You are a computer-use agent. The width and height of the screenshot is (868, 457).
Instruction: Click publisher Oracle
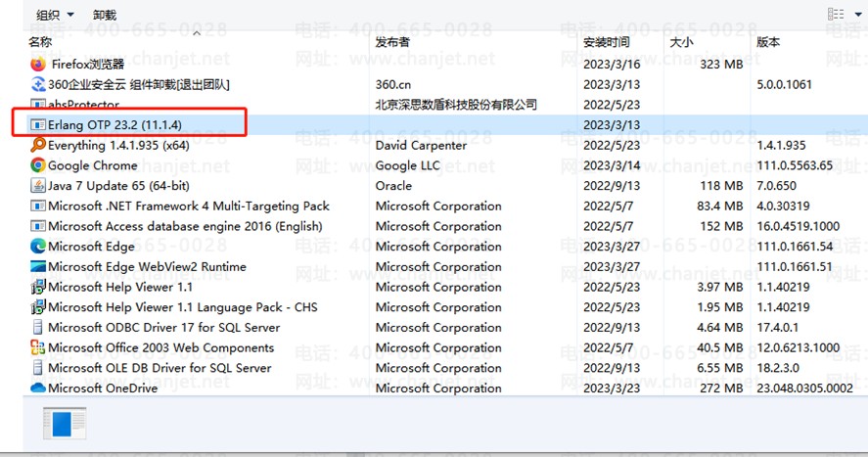coord(393,186)
